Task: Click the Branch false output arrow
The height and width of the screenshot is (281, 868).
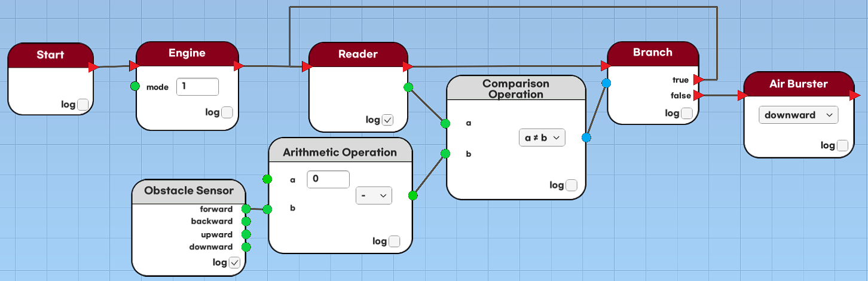Action: 698,95
